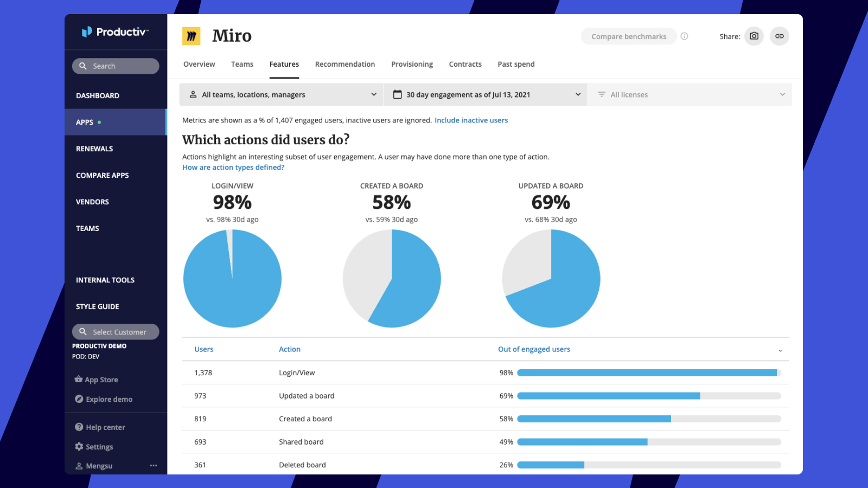Click the Explore demo compass icon
The image size is (868, 488).
click(x=79, y=399)
